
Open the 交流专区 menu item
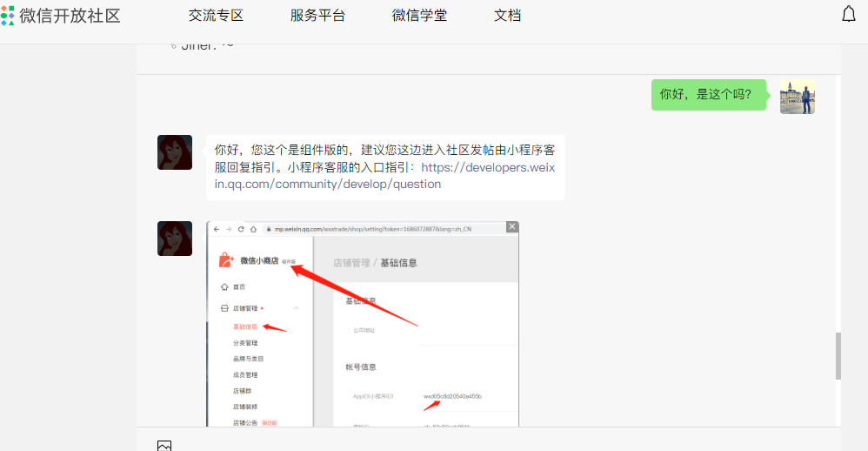[216, 16]
